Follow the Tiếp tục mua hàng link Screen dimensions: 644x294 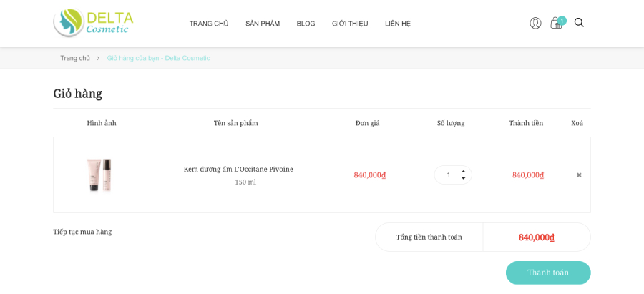pos(82,232)
